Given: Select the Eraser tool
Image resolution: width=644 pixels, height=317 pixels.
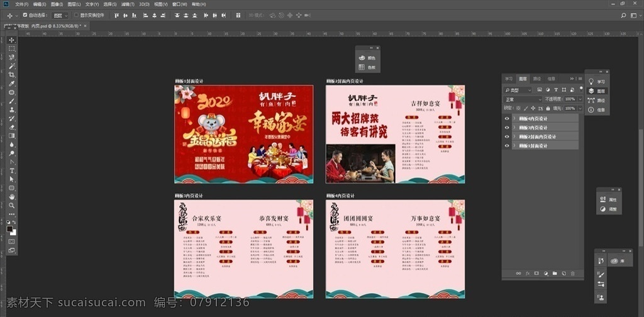Looking at the screenshot, I should [x=12, y=127].
